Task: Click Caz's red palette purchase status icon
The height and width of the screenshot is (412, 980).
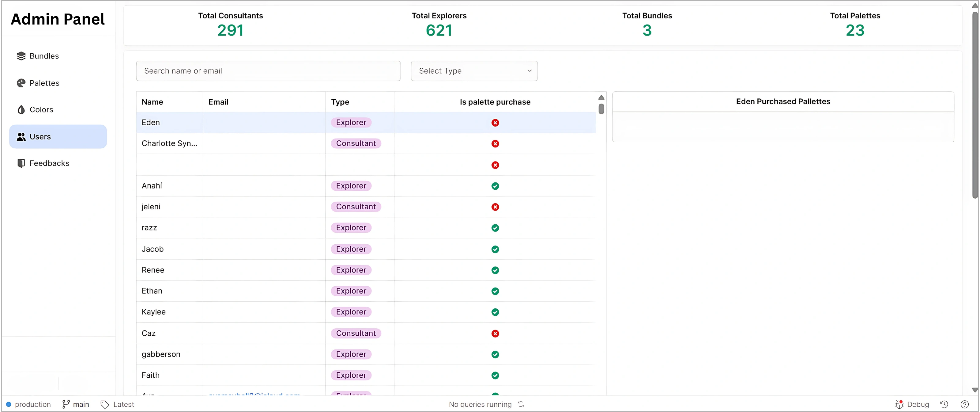Action: click(x=495, y=334)
